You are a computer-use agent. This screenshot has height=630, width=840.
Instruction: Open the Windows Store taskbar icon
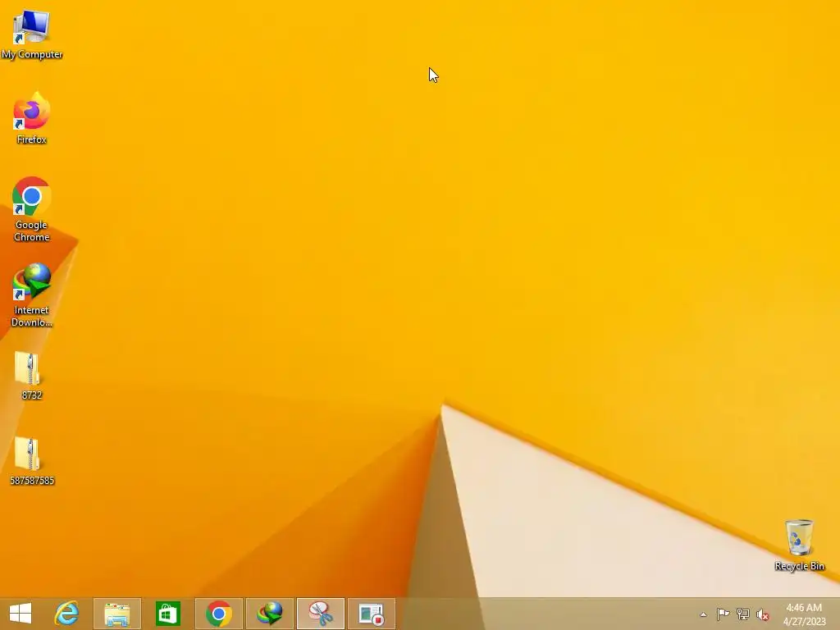pyautogui.click(x=167, y=614)
